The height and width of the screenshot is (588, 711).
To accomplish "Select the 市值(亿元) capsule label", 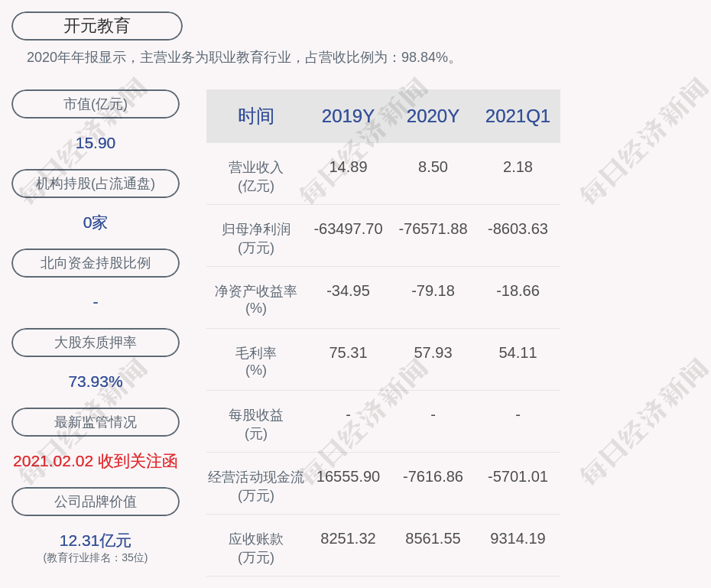I will tap(95, 104).
